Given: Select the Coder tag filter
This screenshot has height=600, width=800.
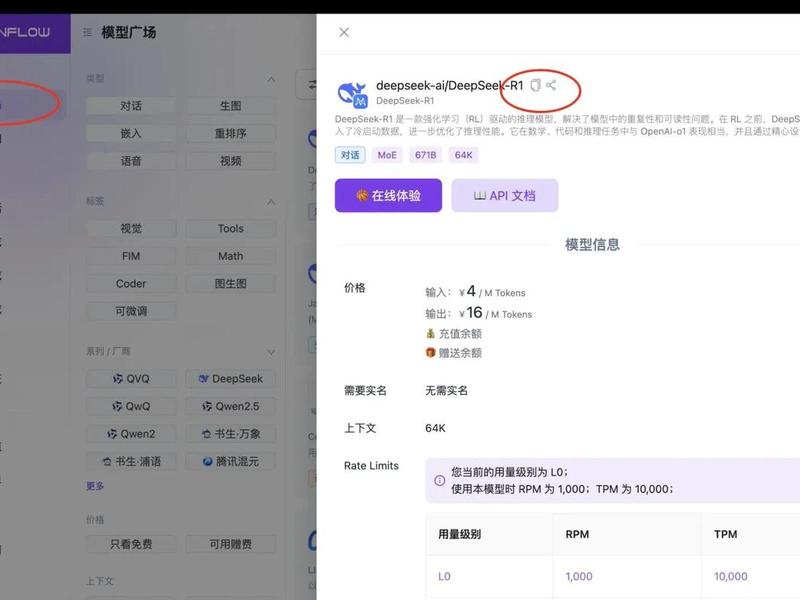Looking at the screenshot, I should click(x=131, y=284).
